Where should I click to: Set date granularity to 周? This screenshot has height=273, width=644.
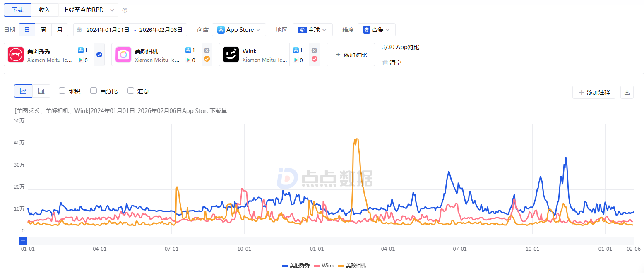pos(43,30)
